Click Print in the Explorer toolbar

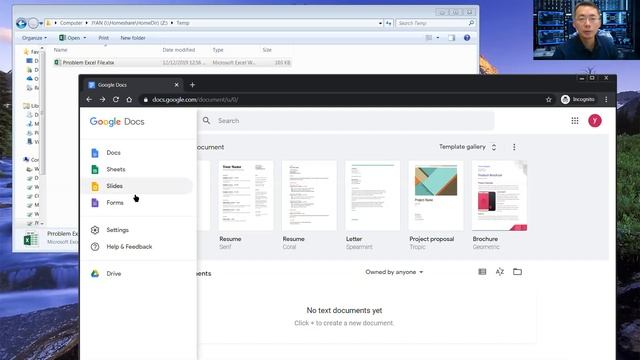point(104,38)
